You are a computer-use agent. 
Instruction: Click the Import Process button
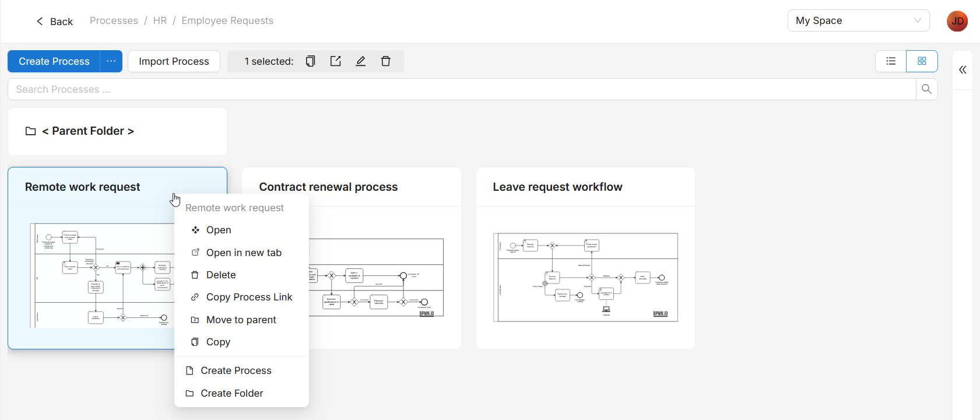pyautogui.click(x=174, y=61)
